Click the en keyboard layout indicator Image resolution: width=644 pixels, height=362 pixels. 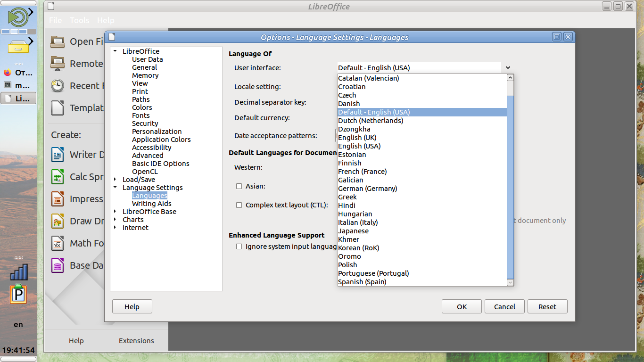(18, 324)
